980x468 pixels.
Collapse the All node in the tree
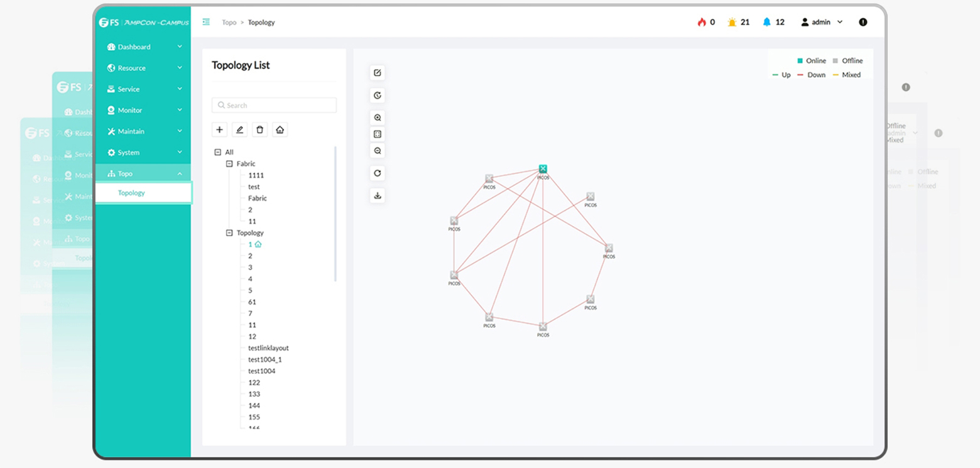[x=218, y=152]
